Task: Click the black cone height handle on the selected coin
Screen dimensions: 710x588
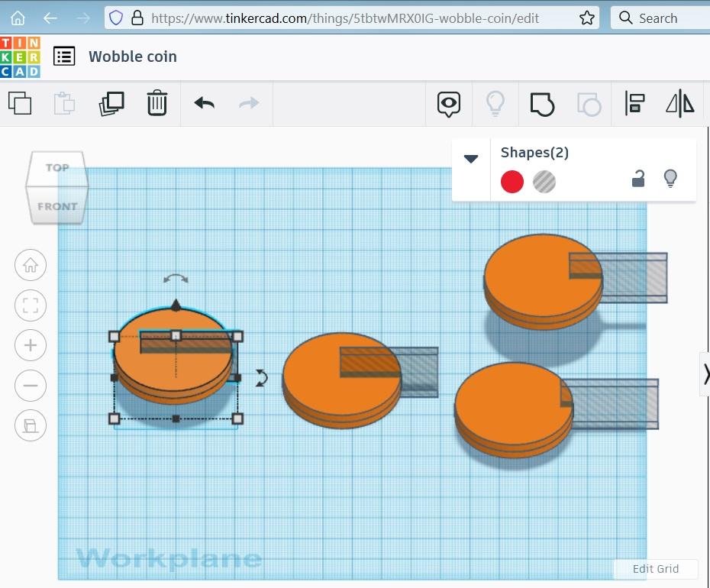Action: 176,305
